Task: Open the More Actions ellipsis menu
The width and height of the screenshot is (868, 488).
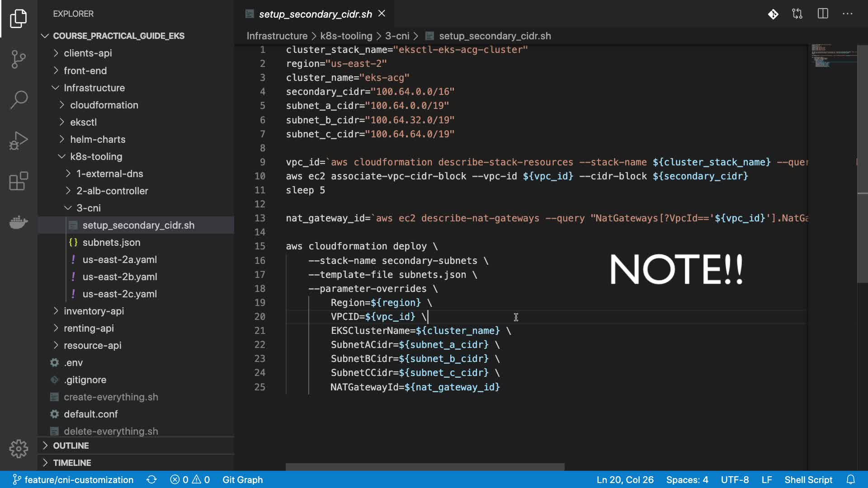Action: point(848,14)
